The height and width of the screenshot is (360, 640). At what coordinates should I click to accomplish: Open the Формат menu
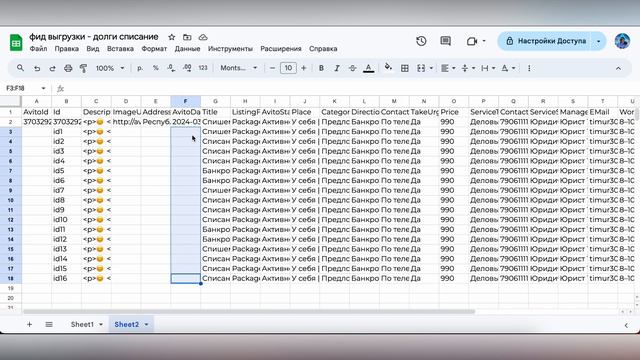point(154,49)
